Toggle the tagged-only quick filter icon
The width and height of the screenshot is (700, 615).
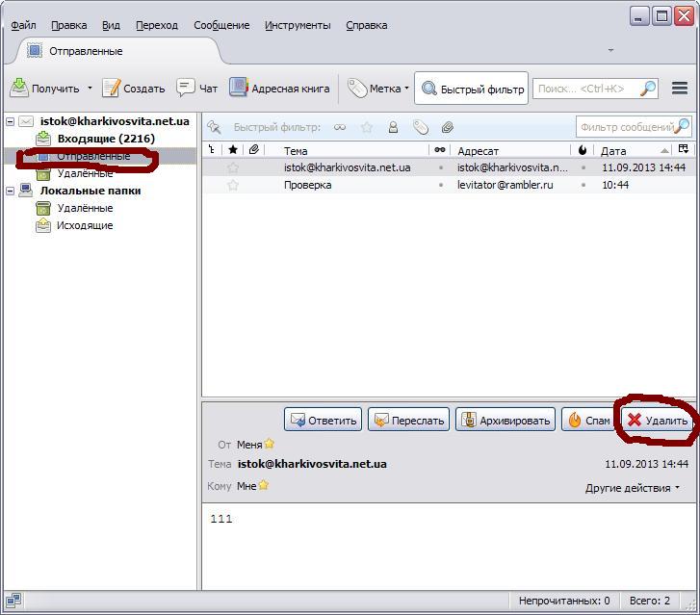click(421, 128)
